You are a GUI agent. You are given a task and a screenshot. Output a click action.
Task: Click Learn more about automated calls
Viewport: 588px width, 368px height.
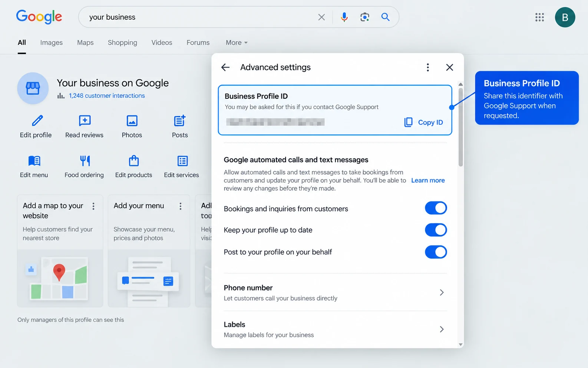click(428, 180)
